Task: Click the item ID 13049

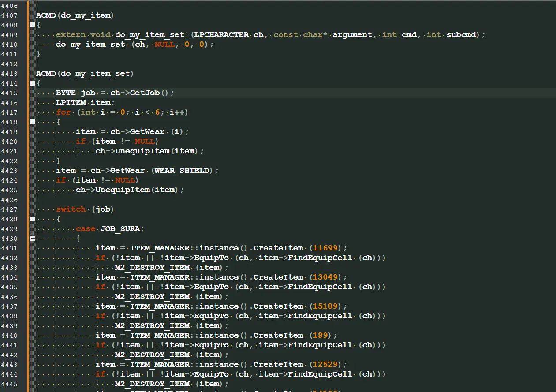Action: (325, 277)
